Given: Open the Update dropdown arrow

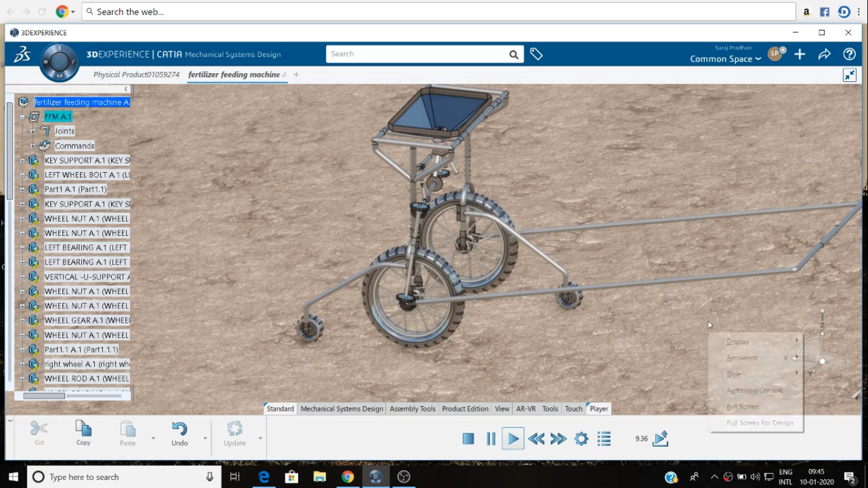Looking at the screenshot, I should tap(260, 438).
